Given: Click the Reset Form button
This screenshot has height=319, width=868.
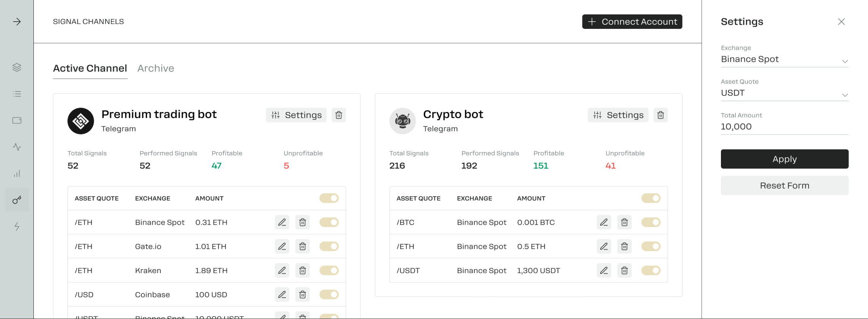Looking at the screenshot, I should (784, 186).
